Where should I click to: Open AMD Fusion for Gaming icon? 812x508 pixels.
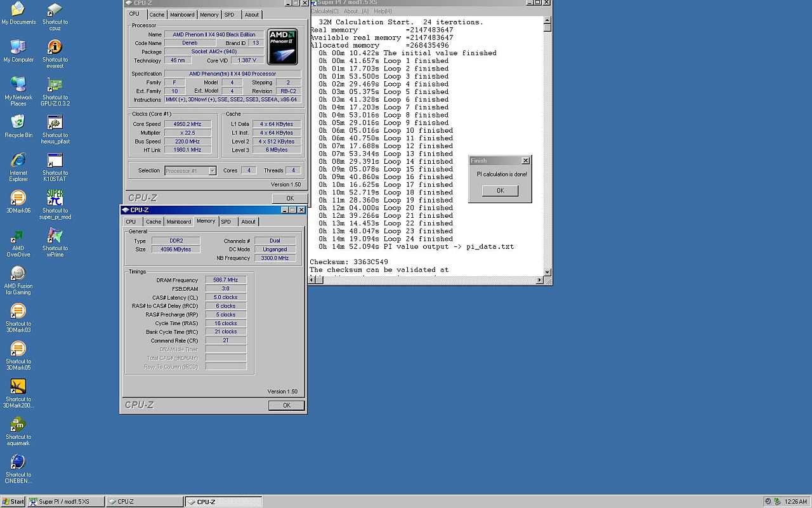pyautogui.click(x=18, y=280)
